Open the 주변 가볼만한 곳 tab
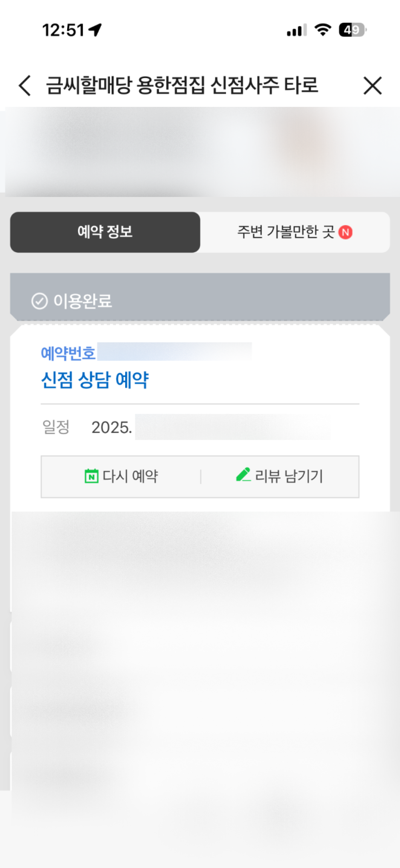The width and height of the screenshot is (400, 868). click(295, 232)
